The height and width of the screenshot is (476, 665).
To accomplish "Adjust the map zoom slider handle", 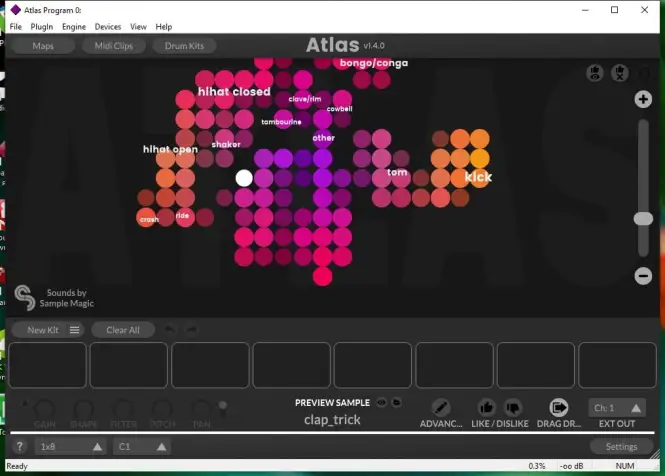I will pos(643,218).
